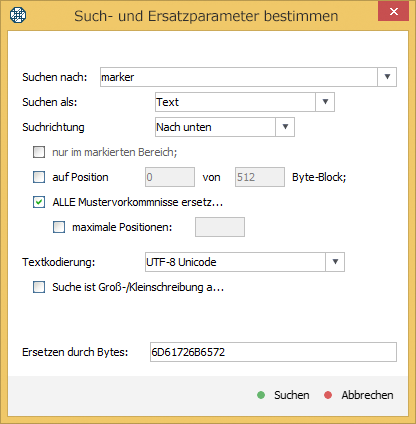Expand the 'Suchen als' Text dropdown
Image resolution: width=416 pixels, height=424 pixels.
tap(325, 102)
